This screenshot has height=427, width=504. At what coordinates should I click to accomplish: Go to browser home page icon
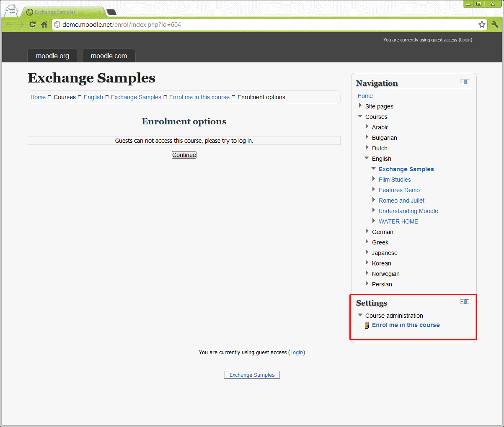click(x=44, y=25)
